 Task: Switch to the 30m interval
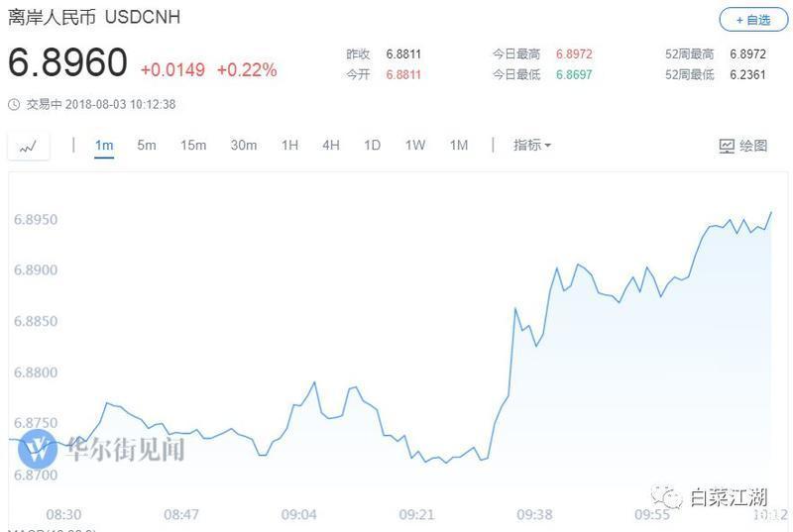pos(243,146)
